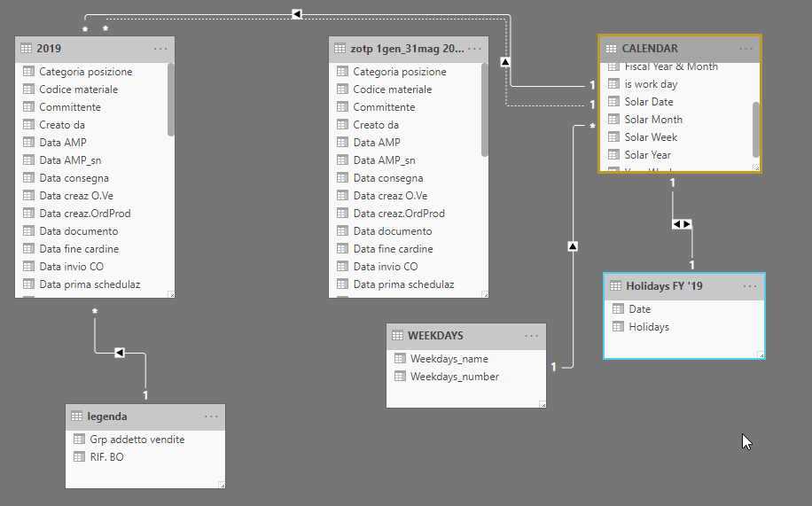Image resolution: width=812 pixels, height=506 pixels.
Task: Select 'Data consegna' in the zotp table
Action: pyautogui.click(x=388, y=178)
